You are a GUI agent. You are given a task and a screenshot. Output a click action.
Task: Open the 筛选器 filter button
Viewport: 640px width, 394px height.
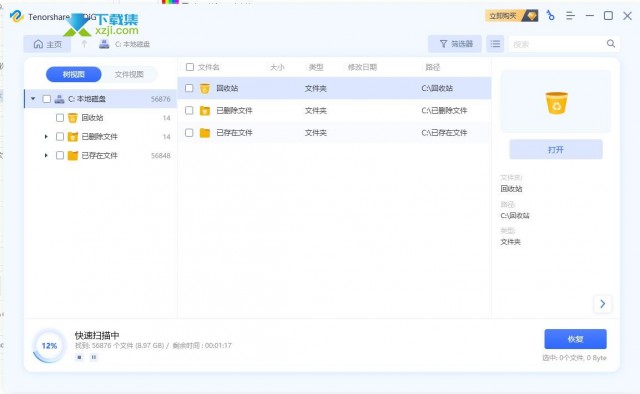pos(455,44)
